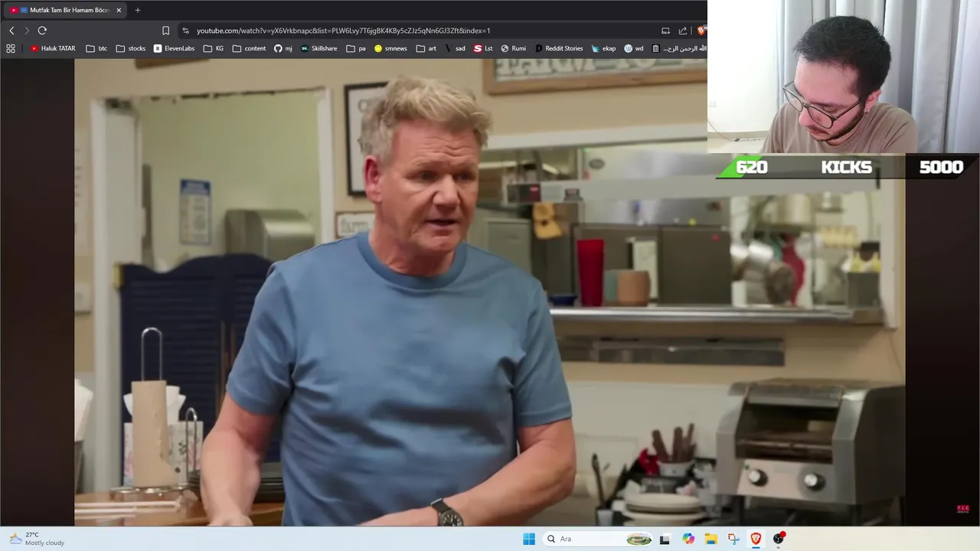The image size is (980, 551).
Task: Open the wd WordPress bookmark
Action: pos(634,48)
